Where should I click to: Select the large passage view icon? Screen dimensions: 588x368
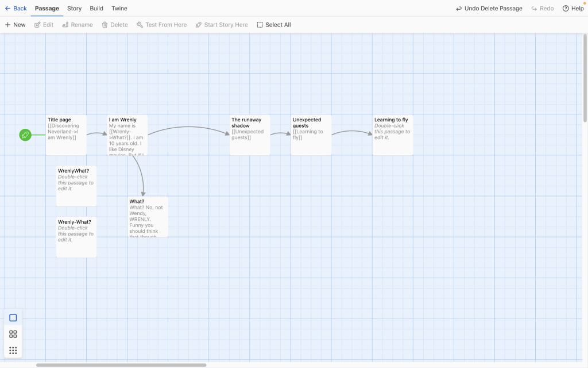pos(13,318)
